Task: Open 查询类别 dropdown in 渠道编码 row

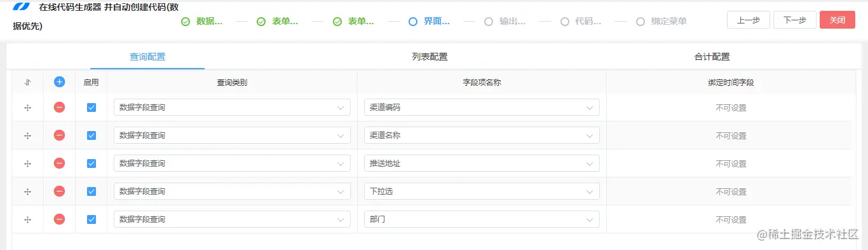Action: coord(232,108)
